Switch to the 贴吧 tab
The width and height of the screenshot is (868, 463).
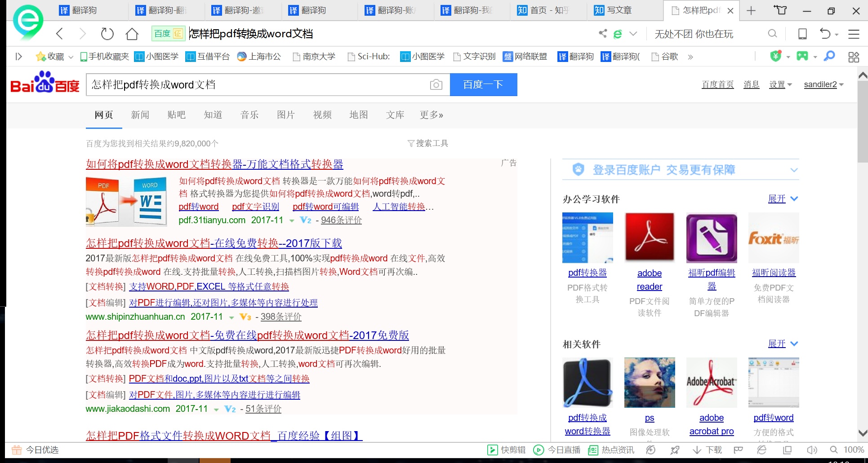(176, 115)
